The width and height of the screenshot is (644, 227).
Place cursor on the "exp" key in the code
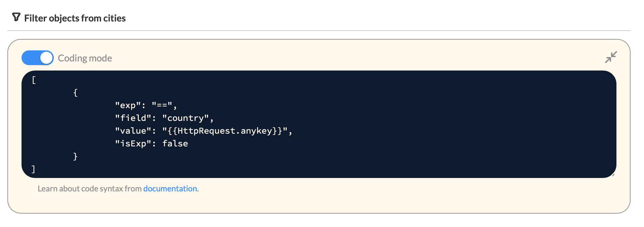(128, 105)
